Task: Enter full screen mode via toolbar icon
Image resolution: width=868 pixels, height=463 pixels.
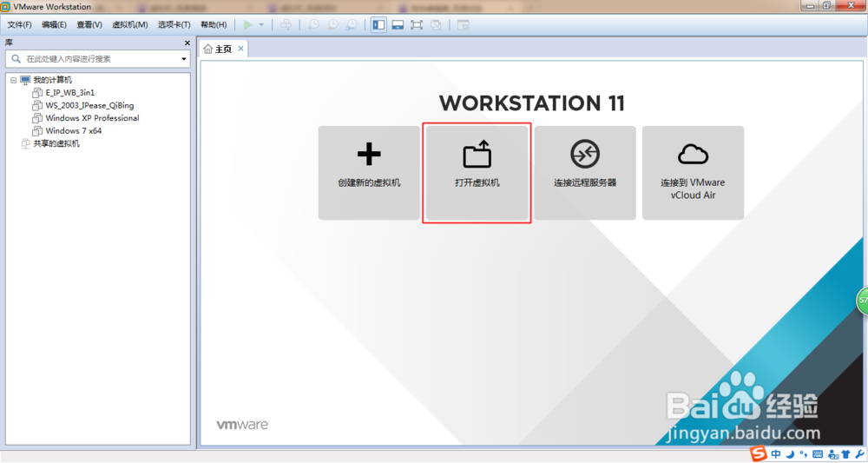Action: click(x=417, y=25)
